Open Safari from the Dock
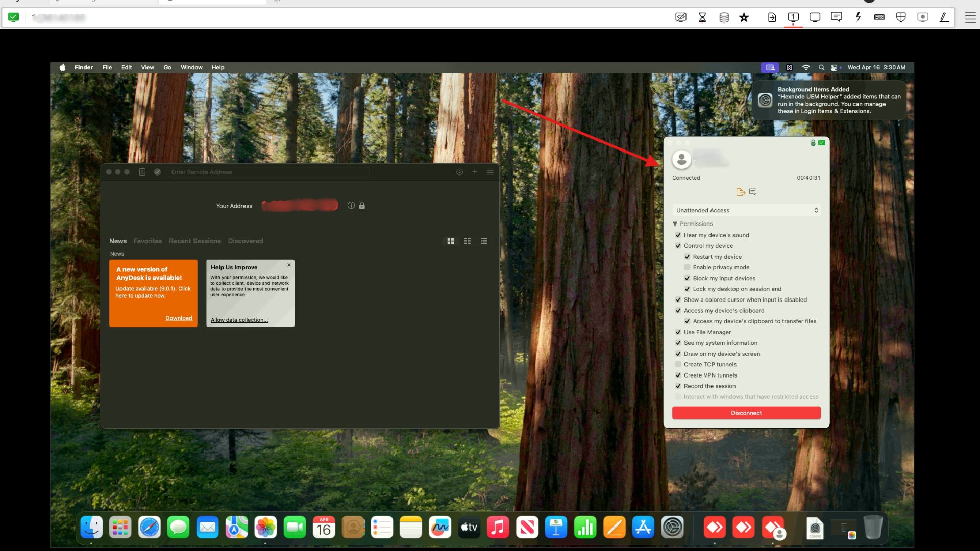Image resolution: width=980 pixels, height=551 pixels. [x=150, y=527]
